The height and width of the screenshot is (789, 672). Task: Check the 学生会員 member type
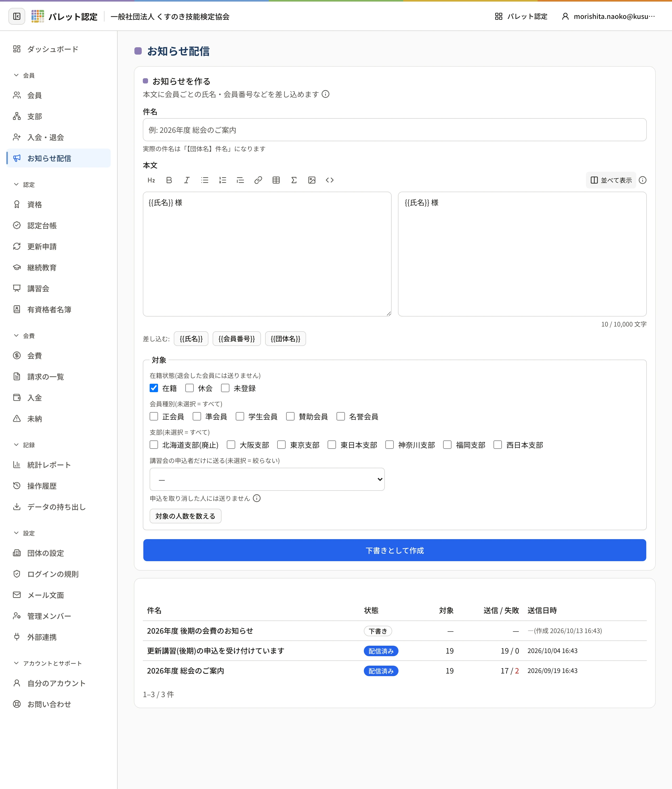click(240, 416)
